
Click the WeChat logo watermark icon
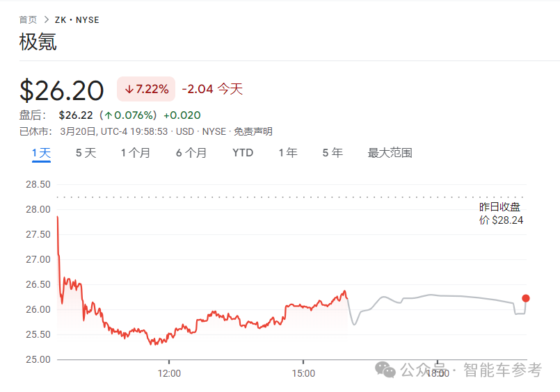(386, 370)
